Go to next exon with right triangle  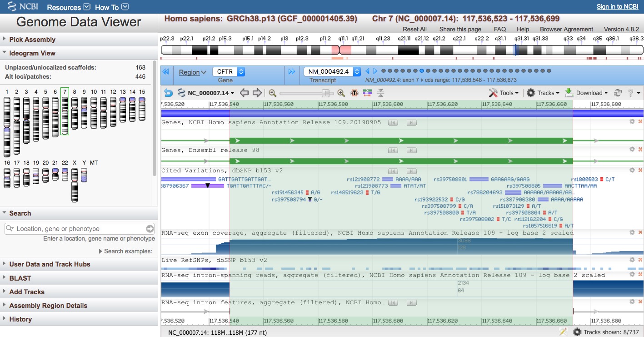(375, 71)
